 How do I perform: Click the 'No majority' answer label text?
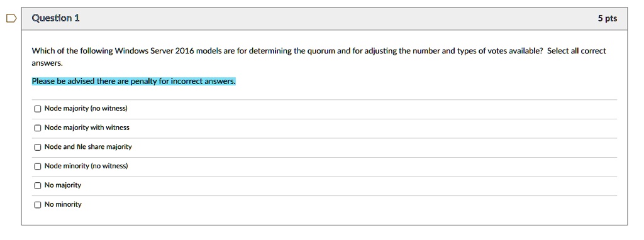coord(63,185)
